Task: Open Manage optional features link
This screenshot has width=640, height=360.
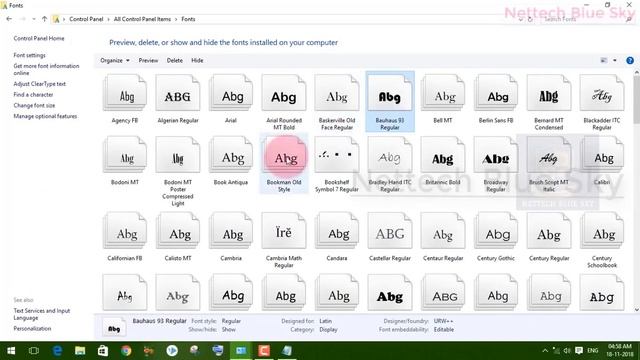Action: (x=45, y=116)
